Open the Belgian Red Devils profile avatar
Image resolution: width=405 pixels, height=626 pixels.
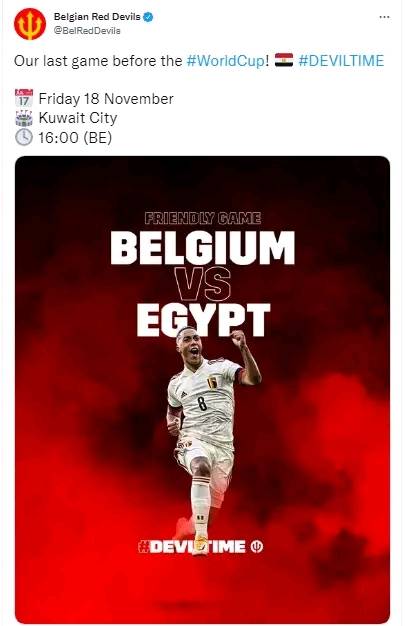tap(30, 24)
